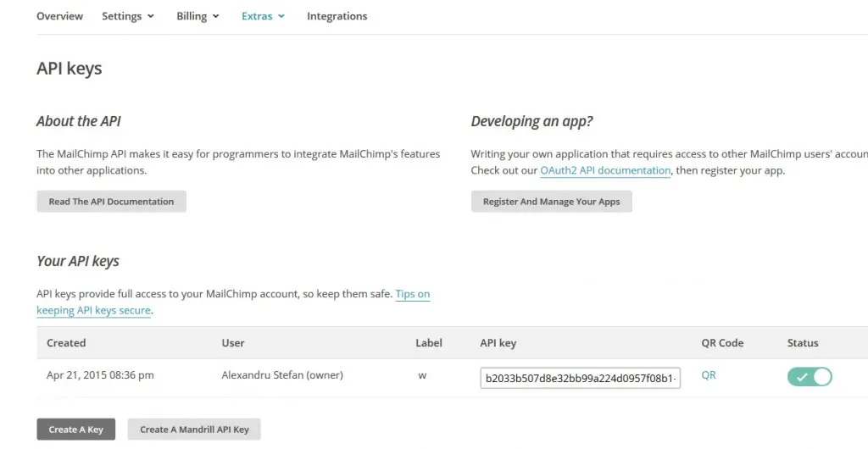Viewport: 868px width, 449px height.
Task: Click the User column header
Action: pos(233,343)
